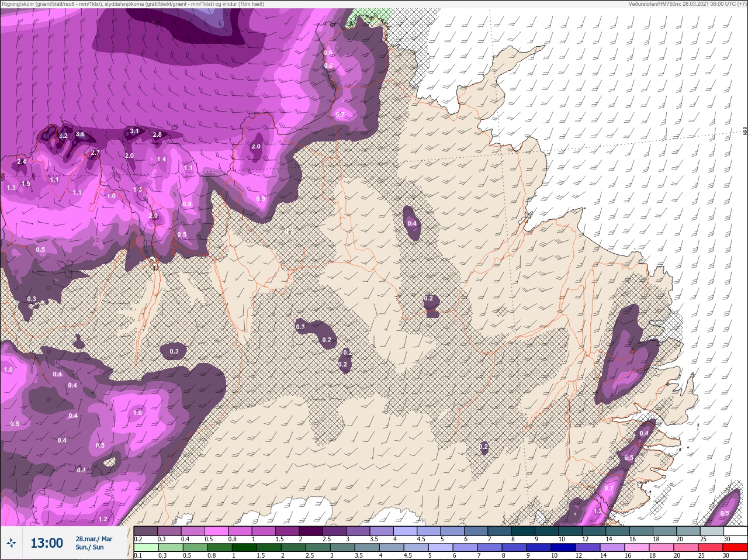Click the 1.9 precipitation value on the map
748x560 pixels.
click(x=26, y=184)
